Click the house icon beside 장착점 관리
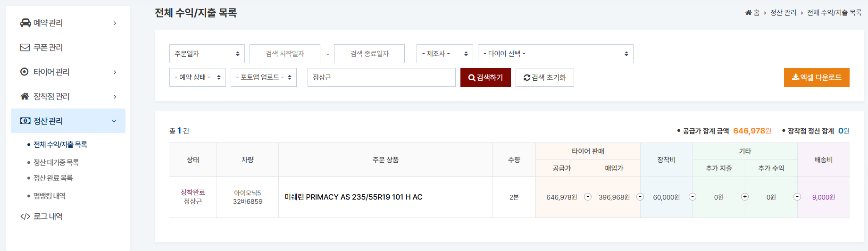The image size is (868, 251). [25, 96]
